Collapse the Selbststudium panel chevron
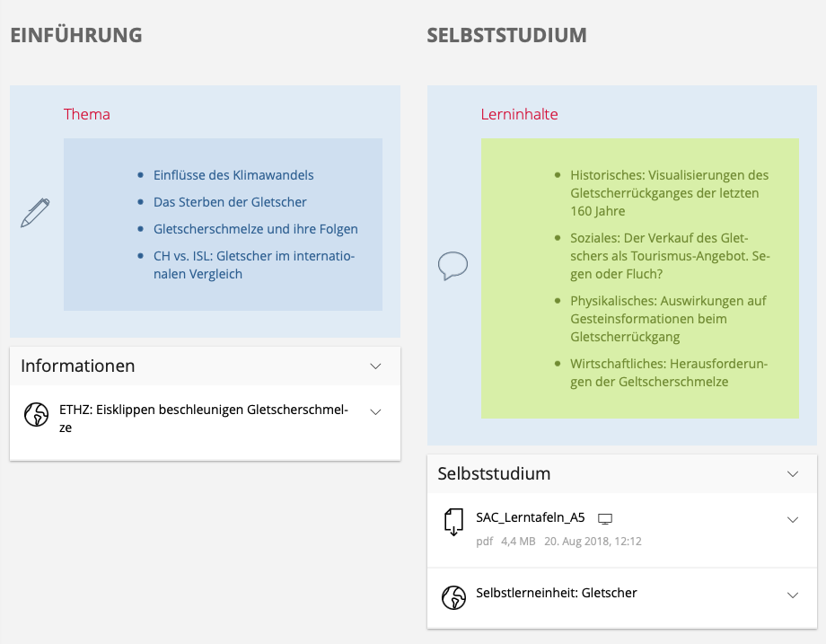This screenshot has height=644, width=826. 792,474
